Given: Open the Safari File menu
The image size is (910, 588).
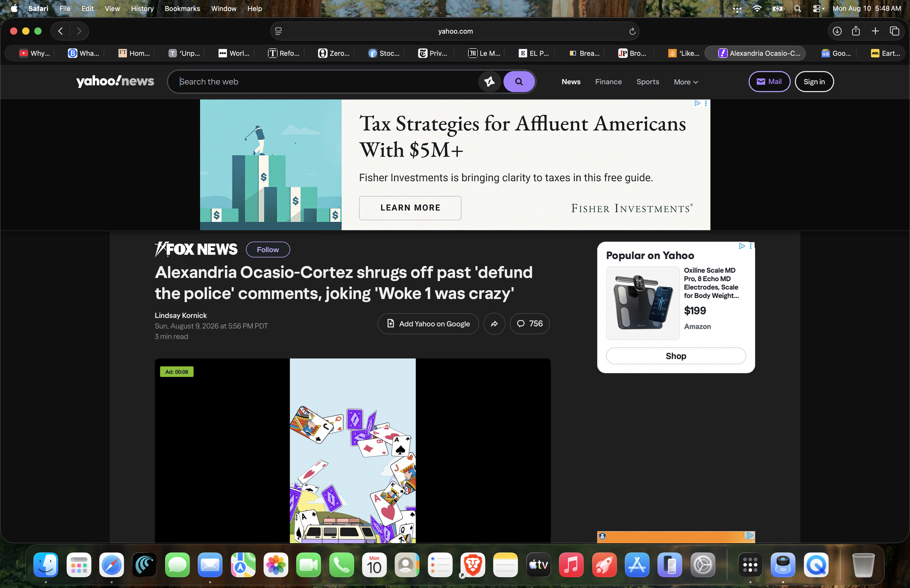Looking at the screenshot, I should click(65, 8).
